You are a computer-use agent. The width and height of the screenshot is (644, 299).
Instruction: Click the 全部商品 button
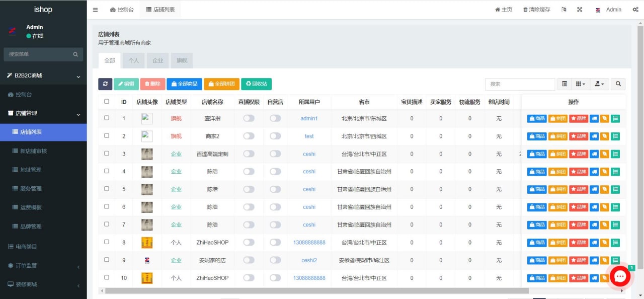(x=184, y=84)
